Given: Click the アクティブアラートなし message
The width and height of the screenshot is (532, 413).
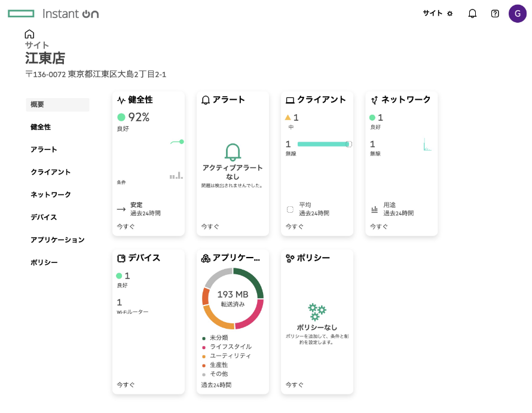Looking at the screenshot, I should tap(233, 172).
